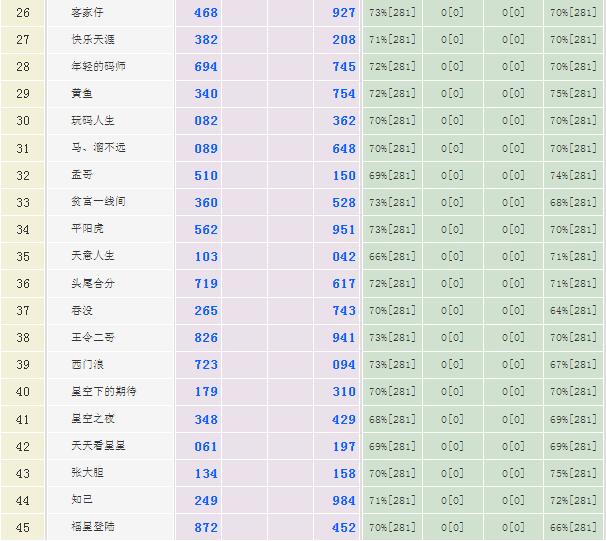Image resolution: width=606 pixels, height=541 pixels.
Task: Click the name 张大胆 in row 43
Action: coord(86,473)
